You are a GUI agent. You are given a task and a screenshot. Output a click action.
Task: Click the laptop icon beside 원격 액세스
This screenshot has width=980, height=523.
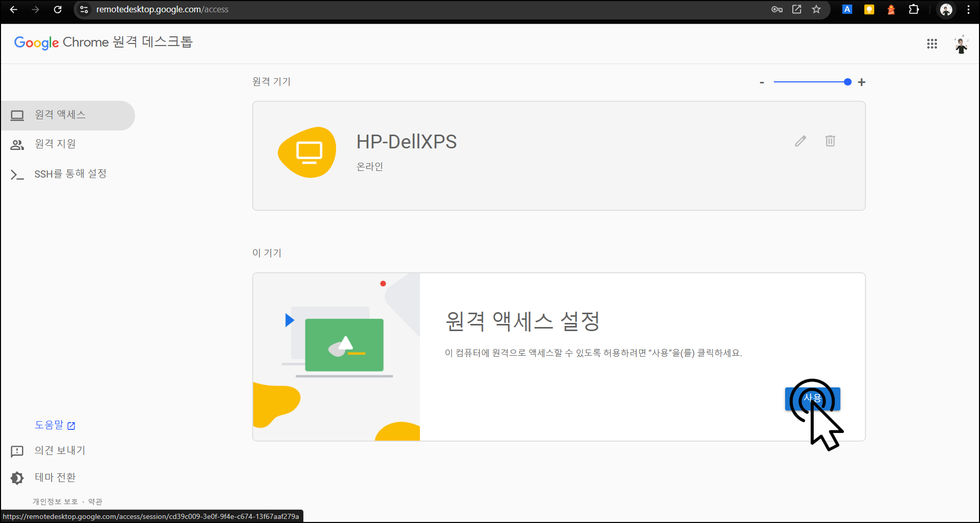17,116
